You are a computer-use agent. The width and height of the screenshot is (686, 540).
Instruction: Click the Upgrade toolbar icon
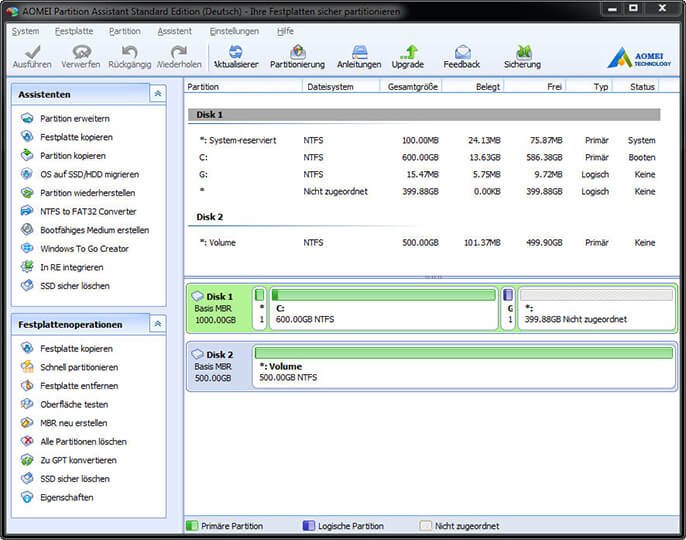408,56
